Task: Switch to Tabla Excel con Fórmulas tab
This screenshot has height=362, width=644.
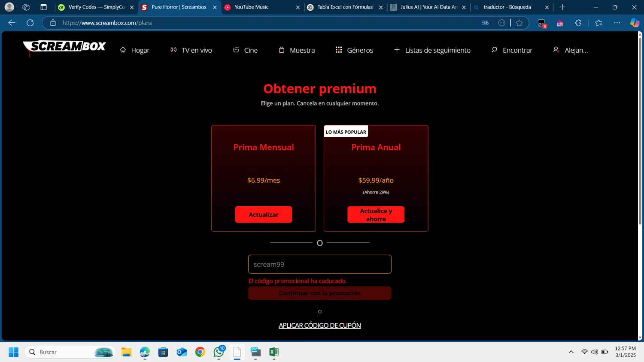Action: 345,7
